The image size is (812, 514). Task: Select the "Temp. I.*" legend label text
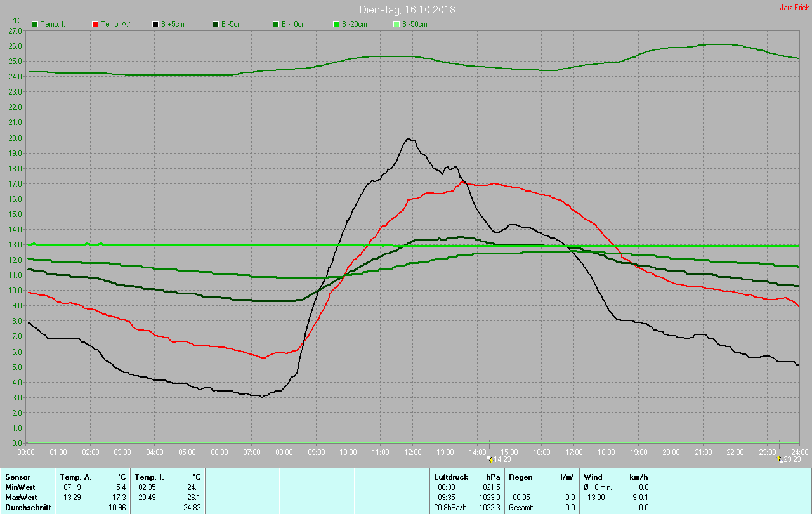click(x=56, y=24)
